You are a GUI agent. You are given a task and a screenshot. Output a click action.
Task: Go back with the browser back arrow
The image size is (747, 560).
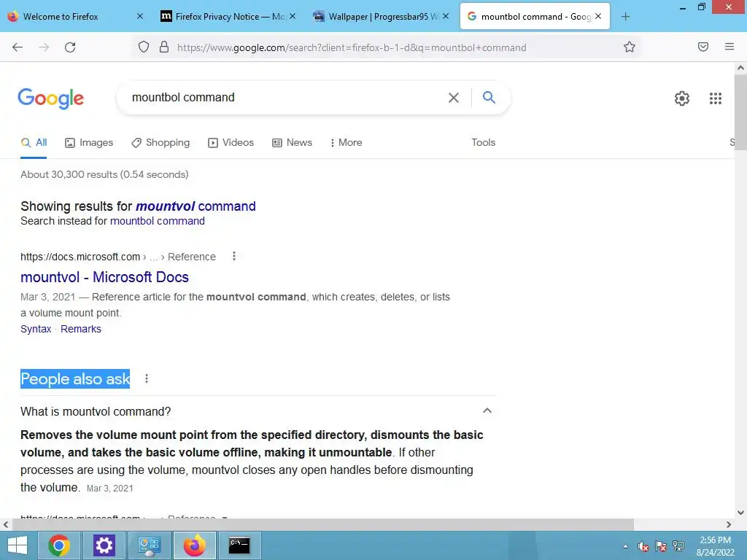click(x=18, y=47)
